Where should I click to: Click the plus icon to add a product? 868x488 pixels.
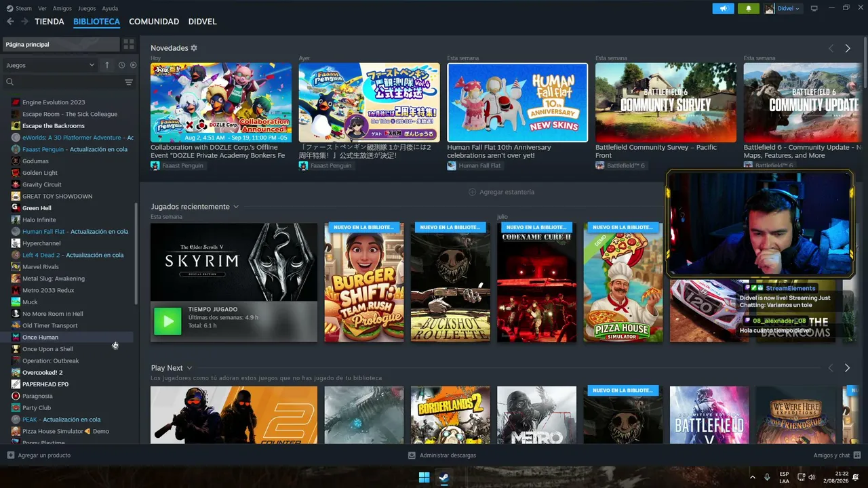[x=10, y=455]
